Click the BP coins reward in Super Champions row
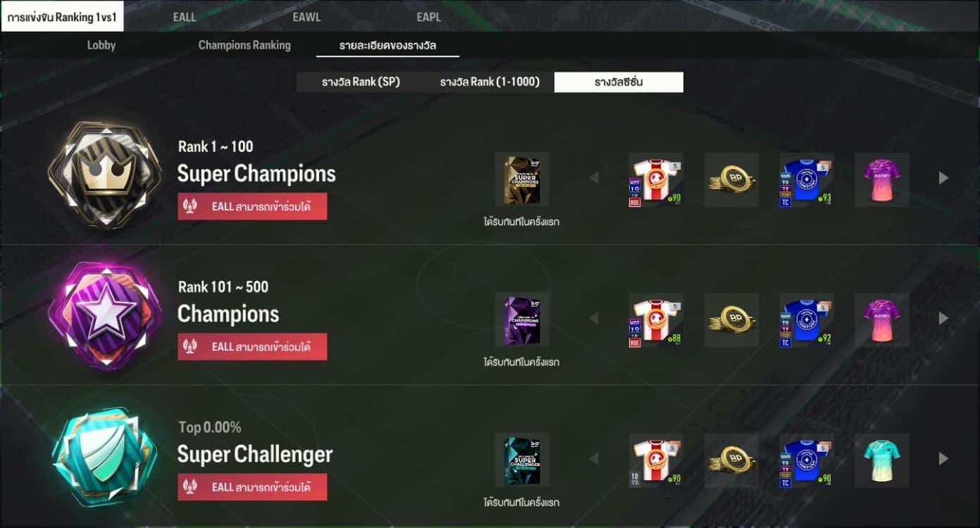Image resolution: width=980 pixels, height=528 pixels. coord(731,180)
